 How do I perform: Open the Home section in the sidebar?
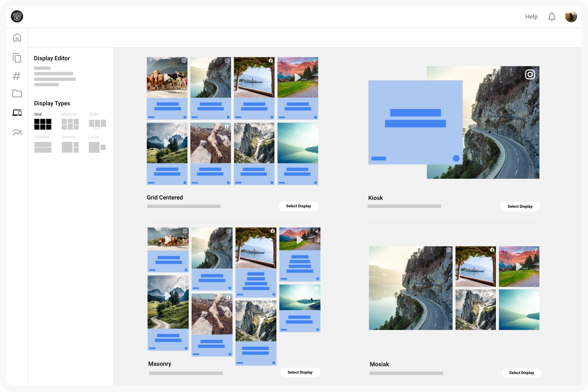tap(17, 37)
